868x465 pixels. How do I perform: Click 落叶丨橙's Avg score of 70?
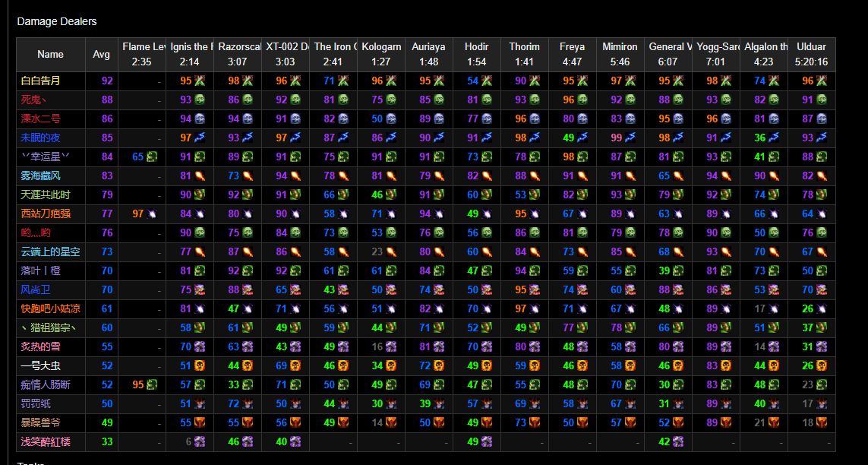coord(107,270)
